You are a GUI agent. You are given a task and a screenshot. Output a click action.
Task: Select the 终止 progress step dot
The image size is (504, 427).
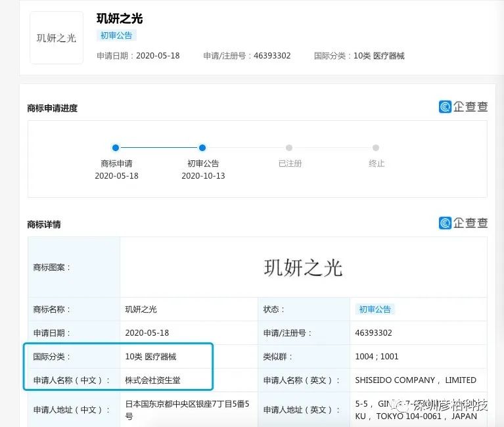[x=376, y=148]
